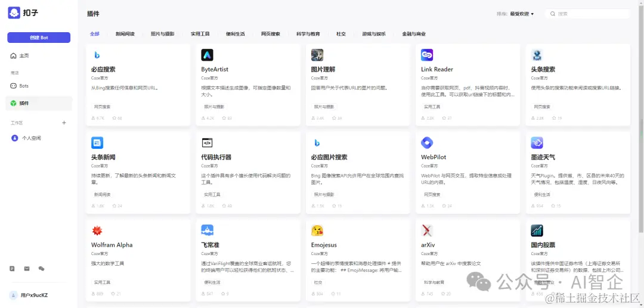The image size is (644, 308).
Task: Click the 照片与摄影 tag on ByteArtist card
Action: [x=215, y=107]
